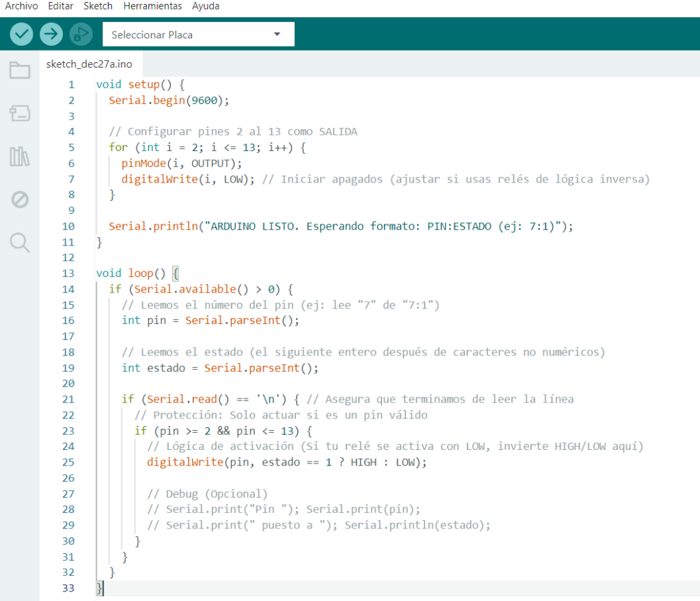
Task: Click the Verify sketch checkmark button
Action: coord(22,34)
